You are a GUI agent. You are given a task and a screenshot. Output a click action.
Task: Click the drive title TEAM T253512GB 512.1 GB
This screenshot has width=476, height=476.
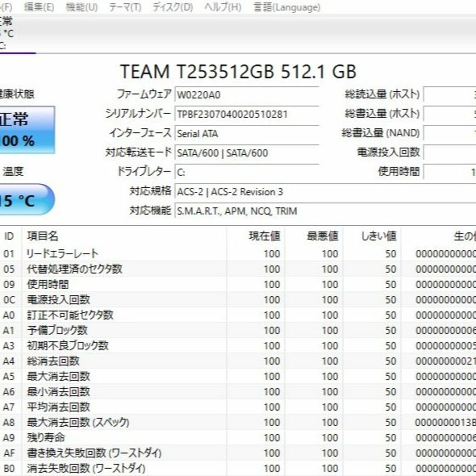238,72
